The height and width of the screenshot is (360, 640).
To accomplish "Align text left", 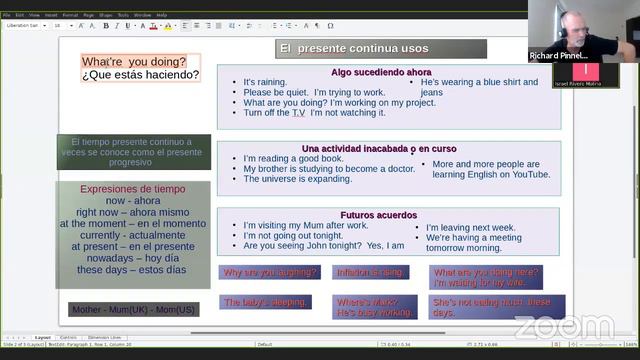I will pyautogui.click(x=185, y=26).
